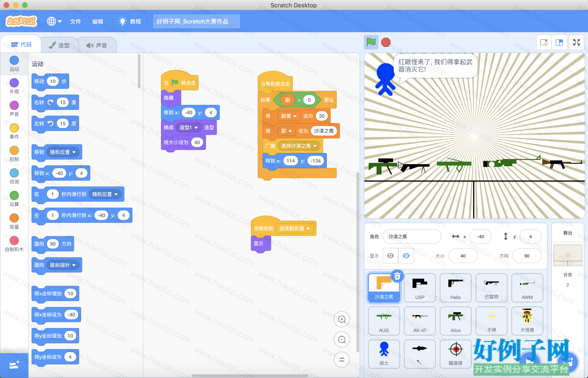Delete the 沙漠之鹰 sprite
588x378 pixels.
[397, 276]
